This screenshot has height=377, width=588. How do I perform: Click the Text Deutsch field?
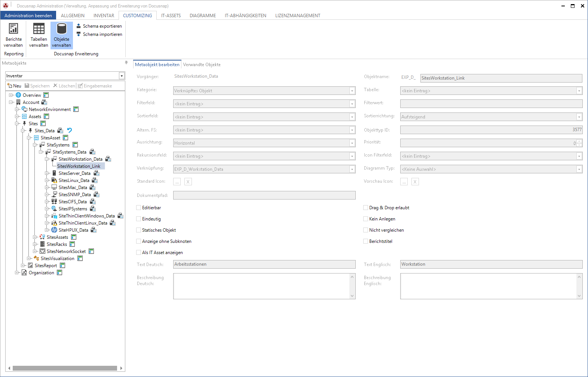pos(264,264)
